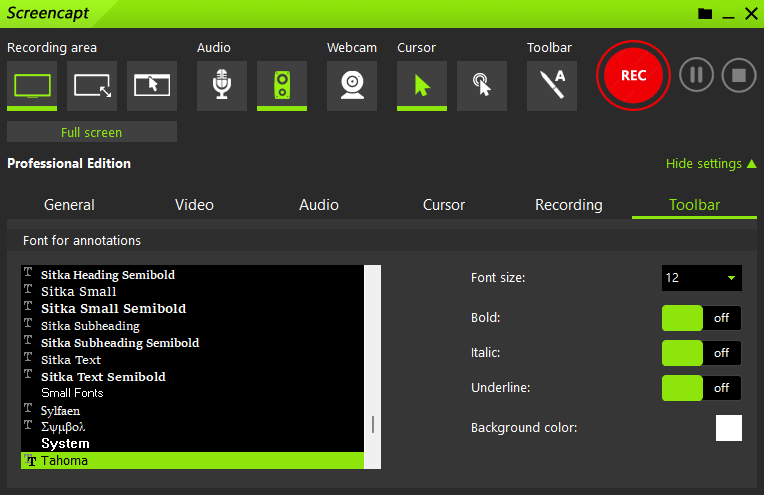Open recordings folder icon
The image size is (764, 495).
point(705,14)
